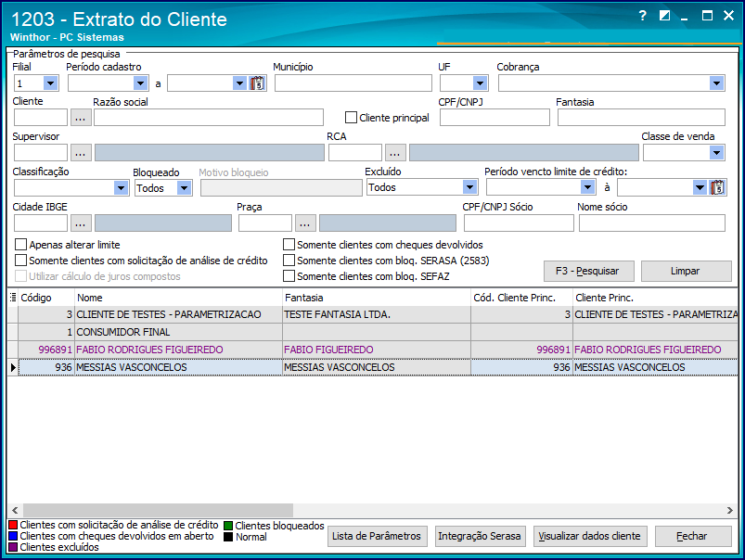Open grid column options icon beside Código
Image resolution: width=745 pixels, height=560 pixels.
point(13,298)
